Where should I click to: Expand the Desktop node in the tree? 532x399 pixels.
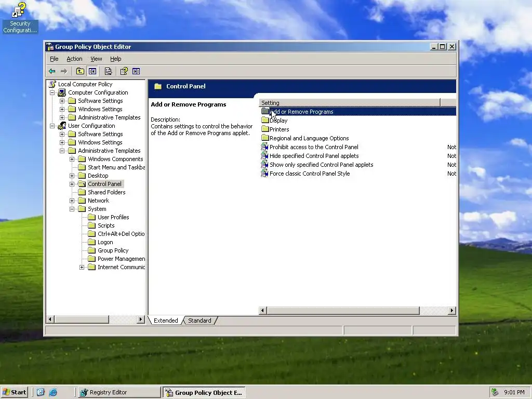72,176
